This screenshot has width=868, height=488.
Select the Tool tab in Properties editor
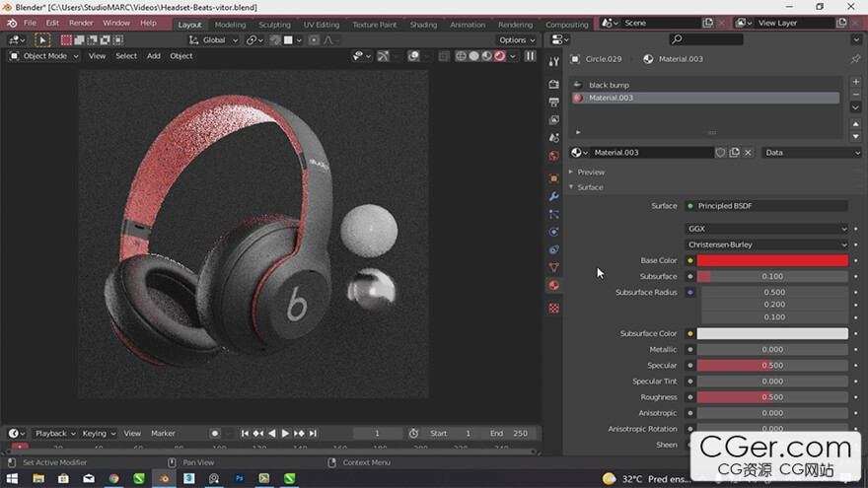coord(553,62)
